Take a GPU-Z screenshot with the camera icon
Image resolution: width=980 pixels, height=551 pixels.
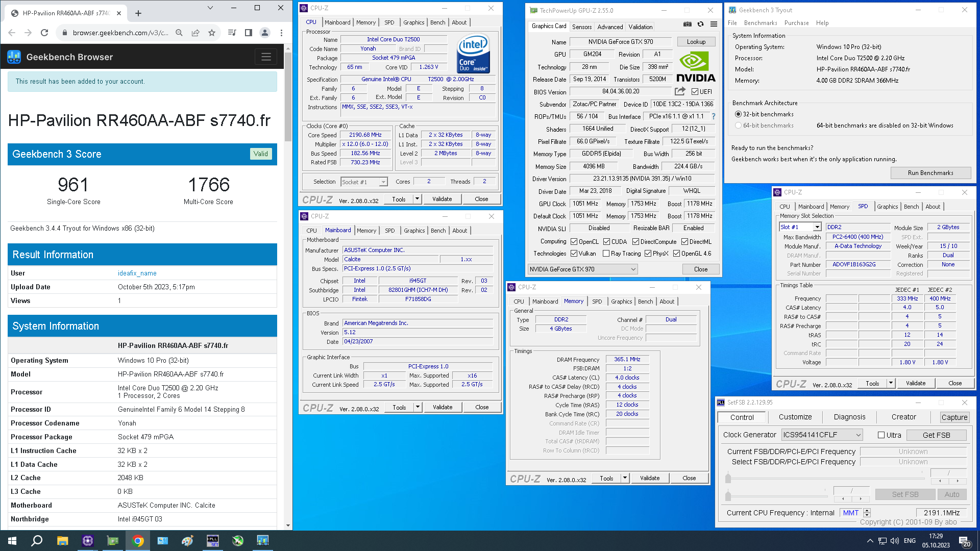click(x=688, y=24)
